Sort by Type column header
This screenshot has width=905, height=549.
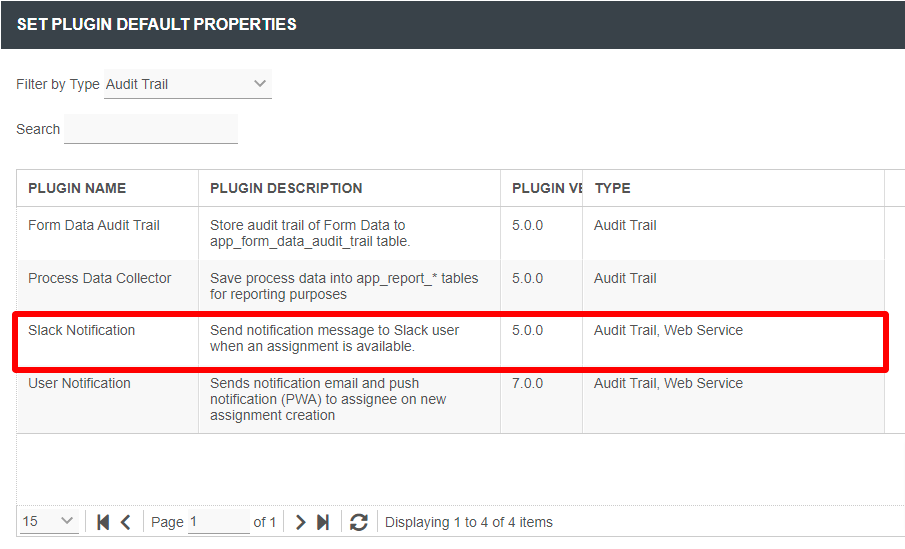pyautogui.click(x=612, y=188)
